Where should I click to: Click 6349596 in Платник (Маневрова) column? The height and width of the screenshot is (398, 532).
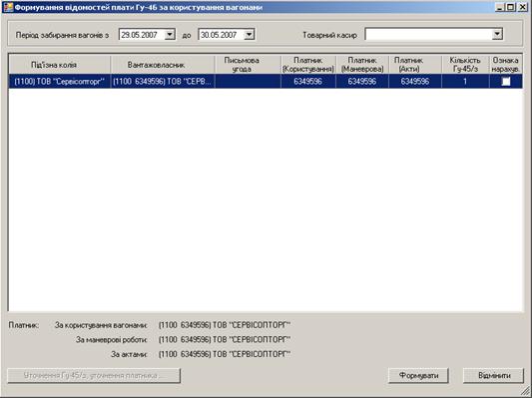[362, 82]
